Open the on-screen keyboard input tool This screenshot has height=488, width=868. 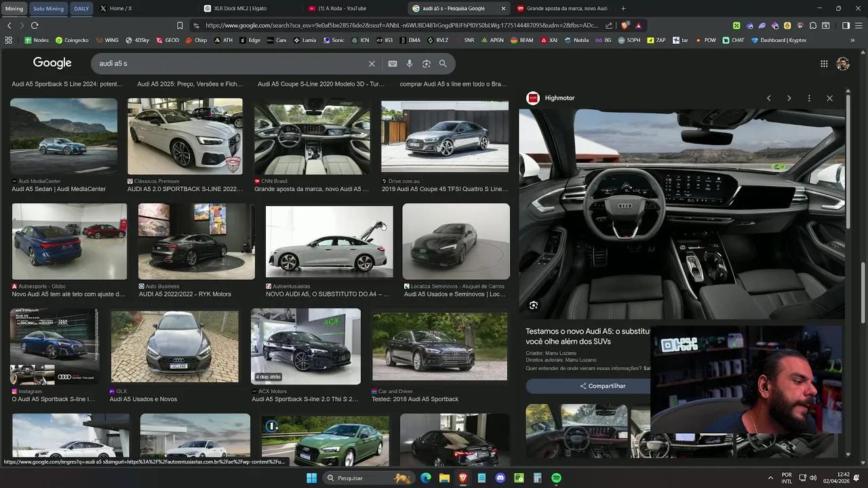point(393,64)
